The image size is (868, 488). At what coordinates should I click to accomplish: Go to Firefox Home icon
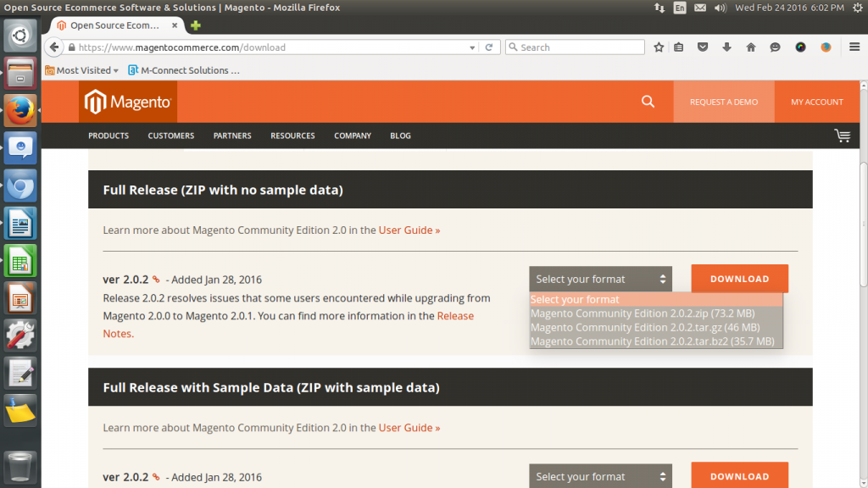pos(750,47)
